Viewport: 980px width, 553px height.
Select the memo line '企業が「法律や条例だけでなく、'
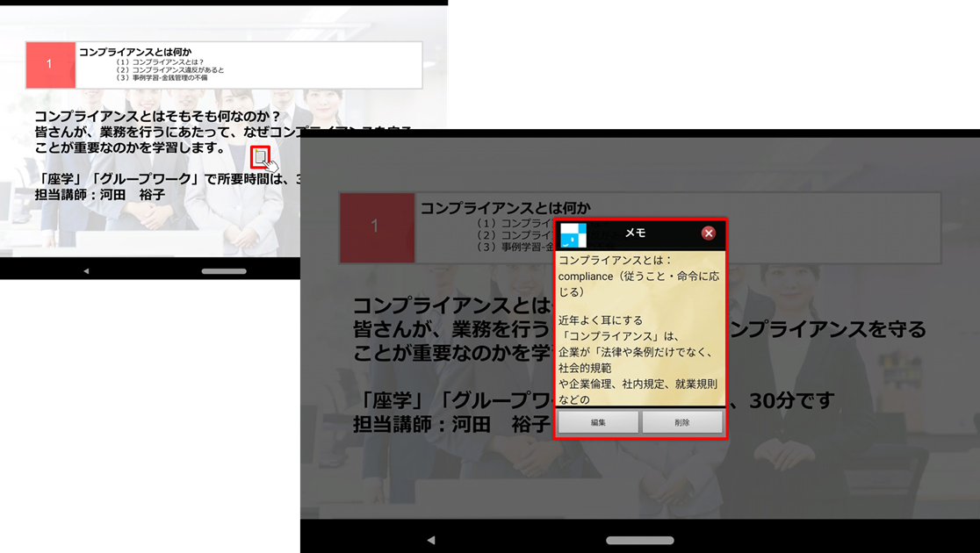point(636,352)
